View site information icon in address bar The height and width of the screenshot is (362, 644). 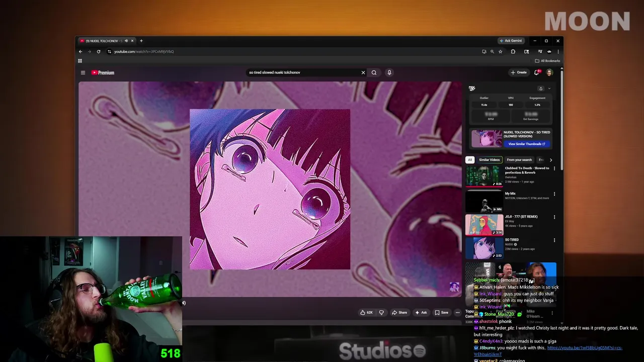pyautogui.click(x=109, y=51)
